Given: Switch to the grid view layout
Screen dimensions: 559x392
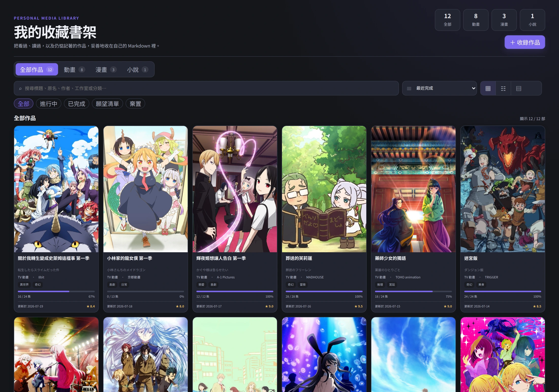Looking at the screenshot, I should point(488,88).
